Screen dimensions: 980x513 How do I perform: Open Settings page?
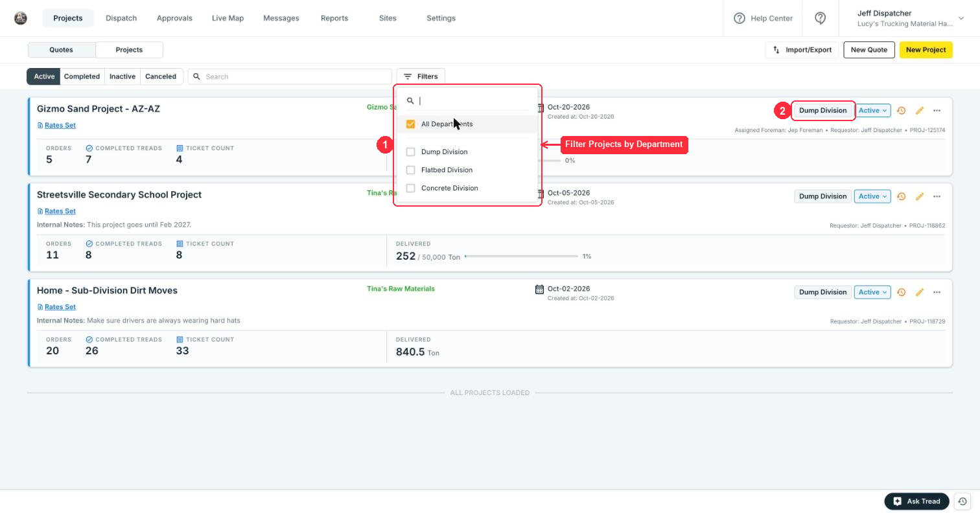[441, 18]
